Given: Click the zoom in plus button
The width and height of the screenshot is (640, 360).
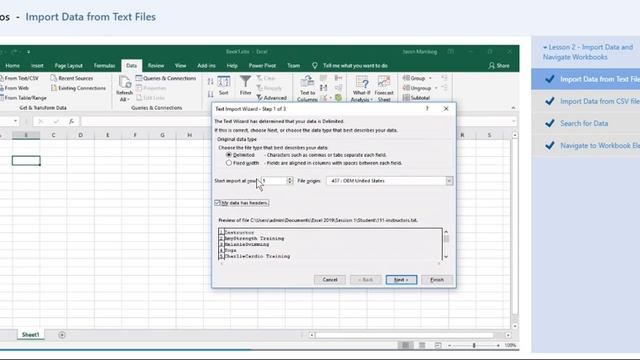Looking at the screenshot, I should [x=498, y=345].
